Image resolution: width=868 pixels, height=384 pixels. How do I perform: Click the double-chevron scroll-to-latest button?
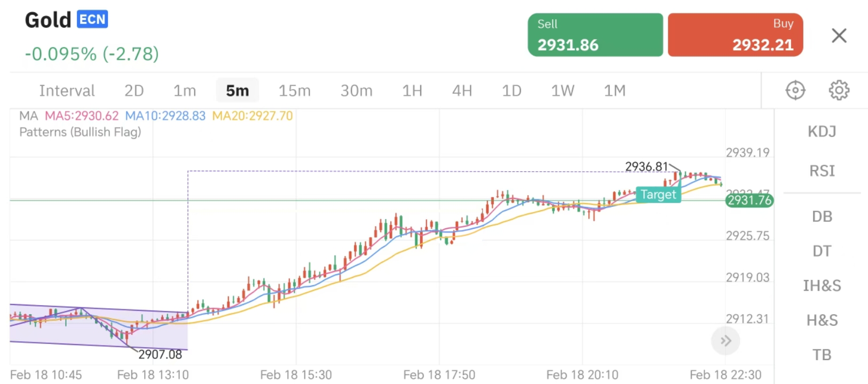click(x=725, y=341)
